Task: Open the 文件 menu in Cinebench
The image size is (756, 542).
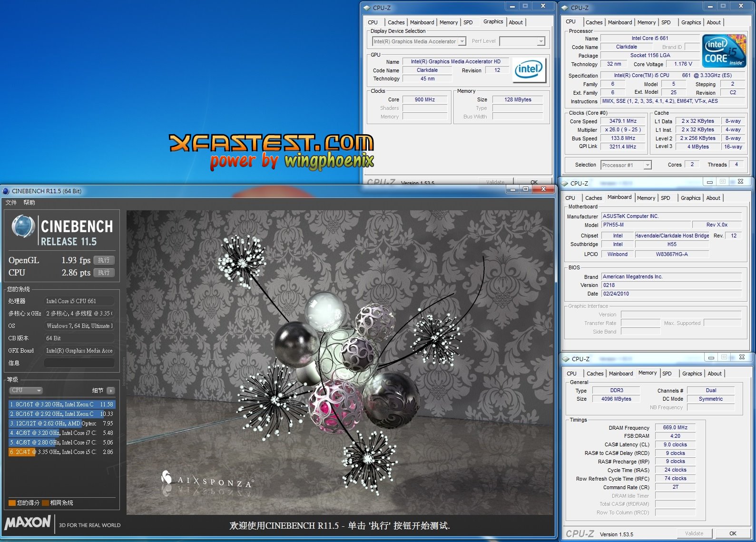Action: click(x=11, y=203)
